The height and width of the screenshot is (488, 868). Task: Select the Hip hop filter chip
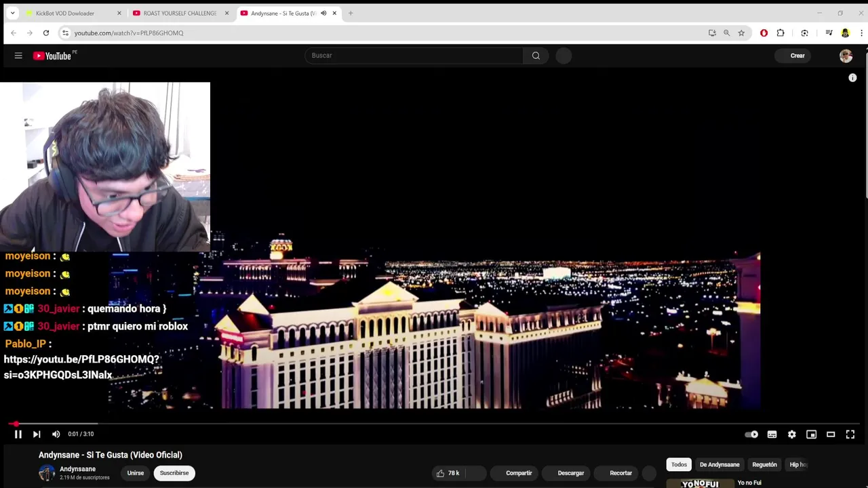click(x=798, y=465)
